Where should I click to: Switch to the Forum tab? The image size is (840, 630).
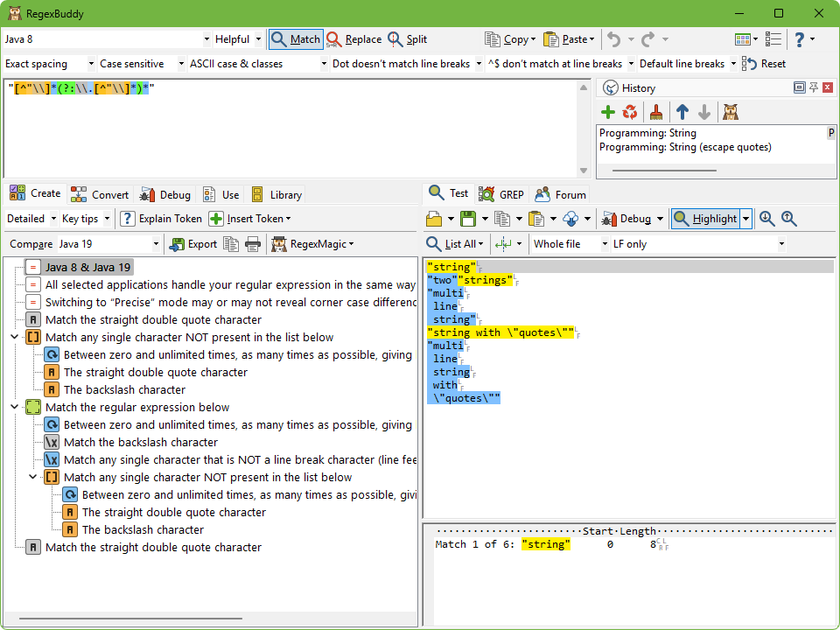point(560,194)
